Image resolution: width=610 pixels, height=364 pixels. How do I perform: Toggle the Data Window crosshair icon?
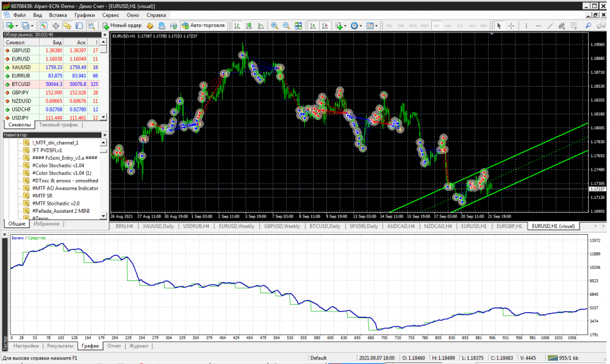pos(56,26)
